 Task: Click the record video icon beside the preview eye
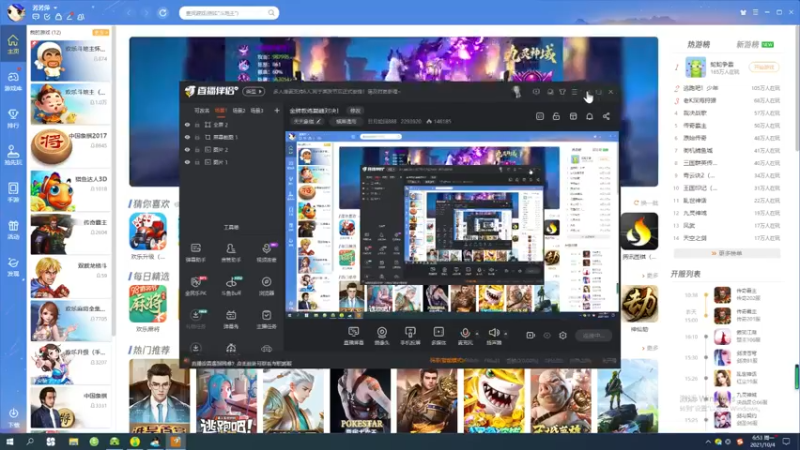[530, 336]
